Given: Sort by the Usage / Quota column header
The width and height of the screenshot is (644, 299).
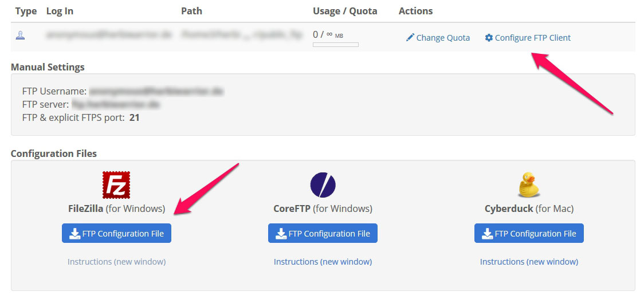Looking at the screenshot, I should click(x=345, y=11).
